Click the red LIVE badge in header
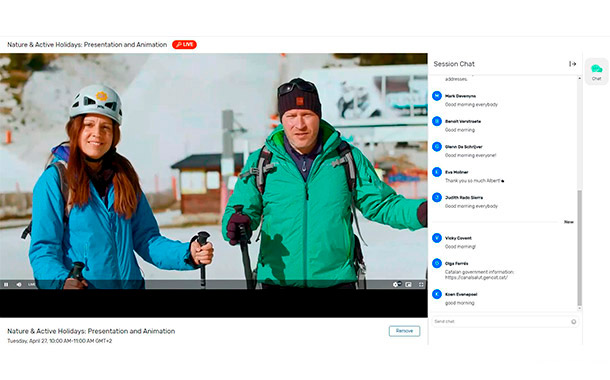 click(x=184, y=45)
